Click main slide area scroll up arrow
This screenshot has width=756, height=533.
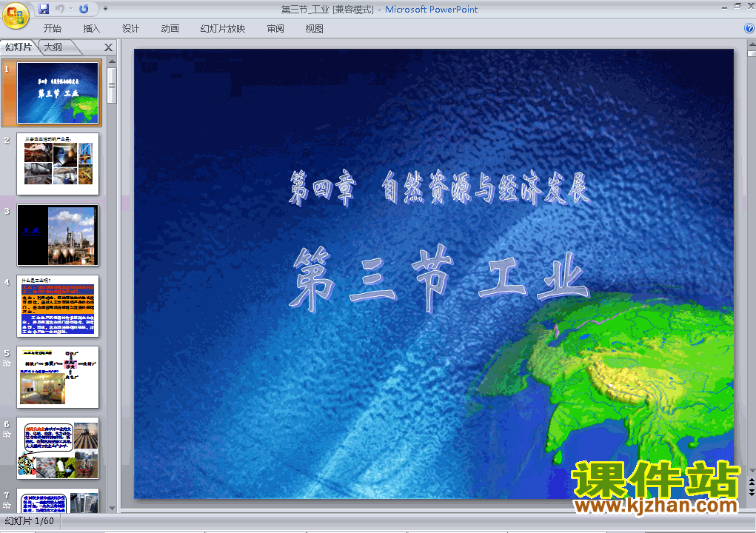[x=752, y=44]
